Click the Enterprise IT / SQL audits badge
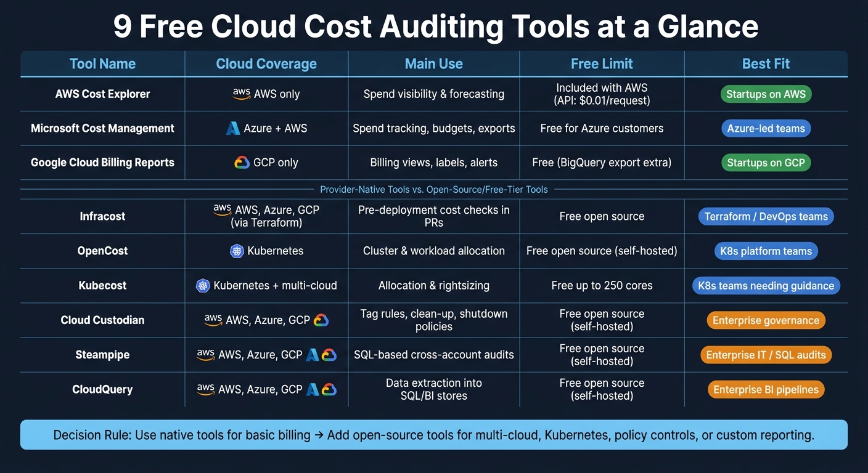868x473 pixels. pos(766,355)
